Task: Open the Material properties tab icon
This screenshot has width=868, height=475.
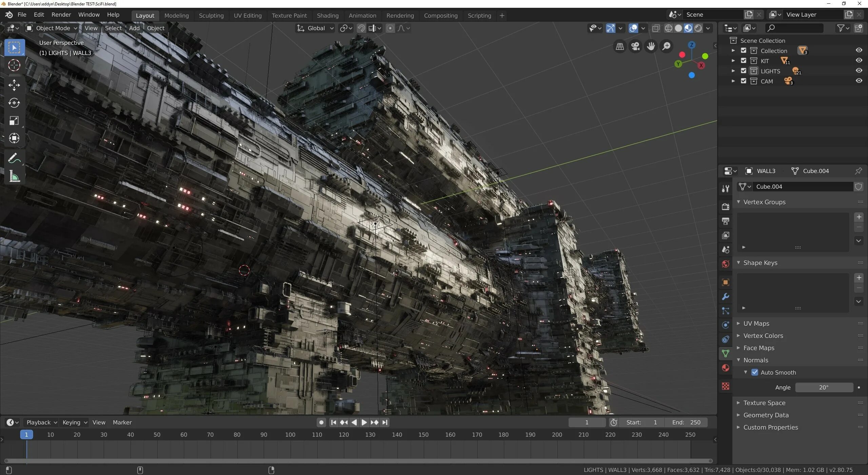Action: point(725,368)
